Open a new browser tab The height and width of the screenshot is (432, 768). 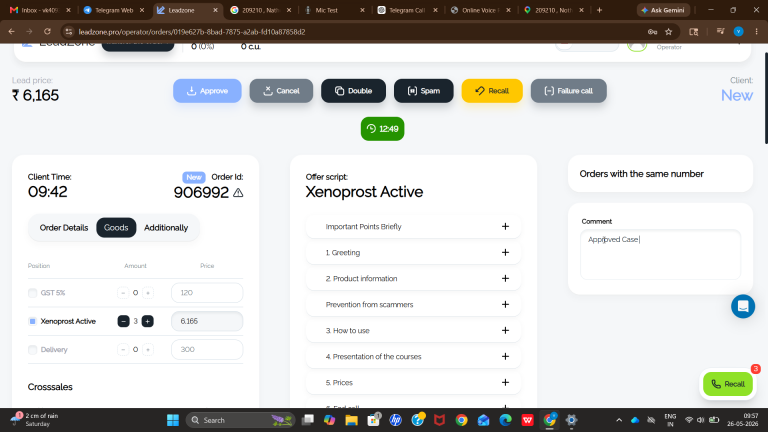(599, 10)
